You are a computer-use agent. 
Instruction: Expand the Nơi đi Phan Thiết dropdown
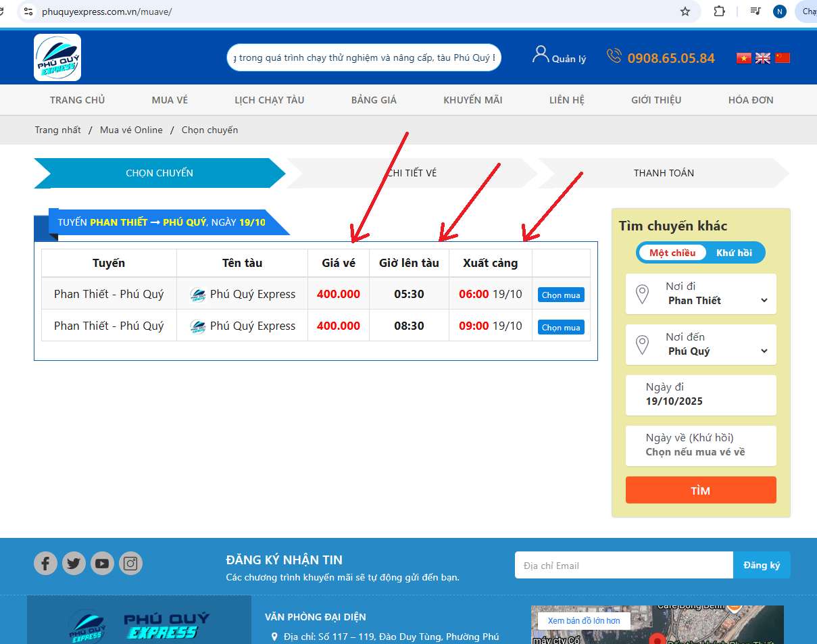pos(701,294)
